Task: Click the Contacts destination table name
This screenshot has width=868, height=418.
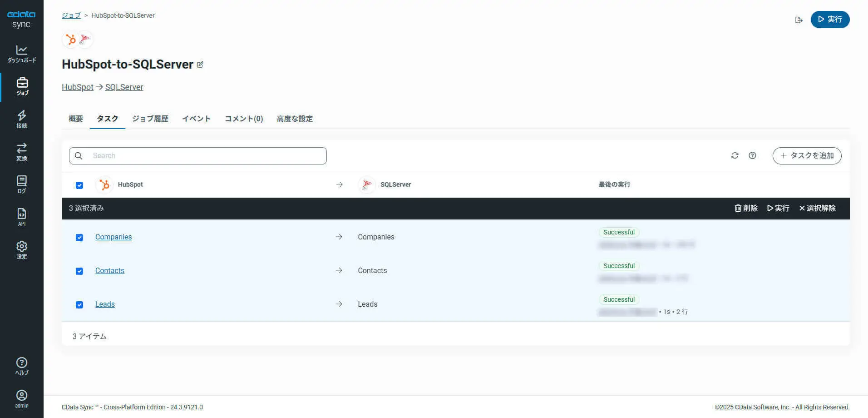Action: pos(372,270)
